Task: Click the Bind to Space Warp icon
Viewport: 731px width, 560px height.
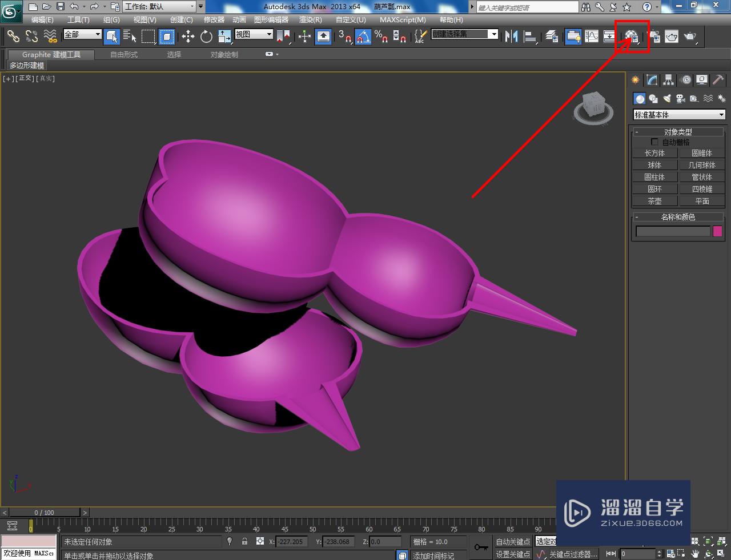Action: (x=50, y=37)
